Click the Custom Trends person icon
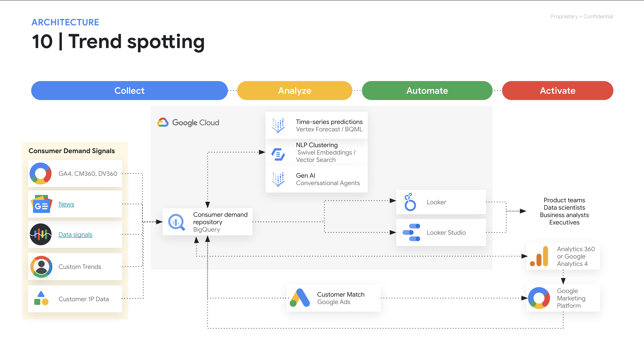This screenshot has height=362, width=644. [41, 267]
